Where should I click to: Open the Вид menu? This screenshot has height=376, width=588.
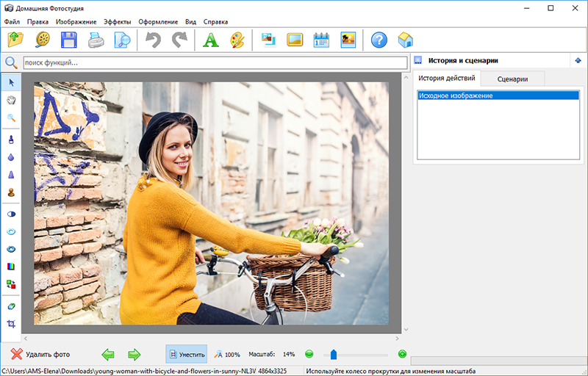(190, 22)
